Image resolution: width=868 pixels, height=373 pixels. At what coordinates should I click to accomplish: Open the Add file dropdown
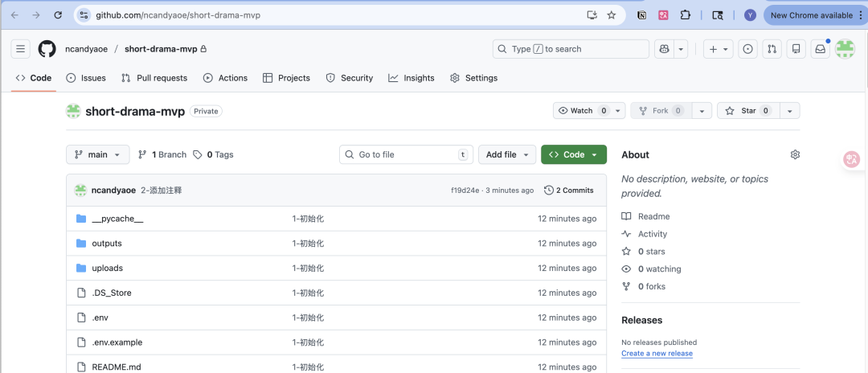(x=507, y=154)
